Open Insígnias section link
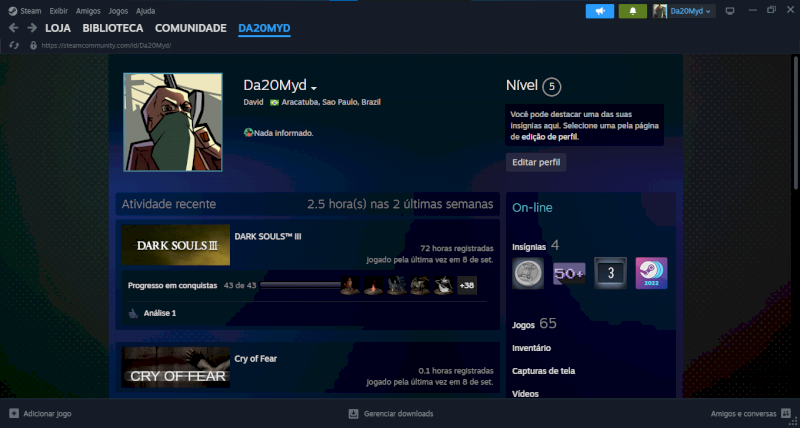Image resolution: width=800 pixels, height=428 pixels. pos(529,247)
